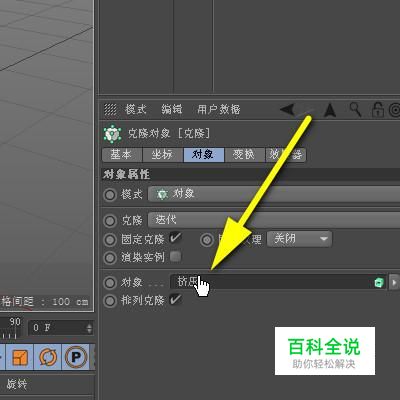Open the 编辑 menu
Screen dimensions: 400x400
[x=172, y=109]
